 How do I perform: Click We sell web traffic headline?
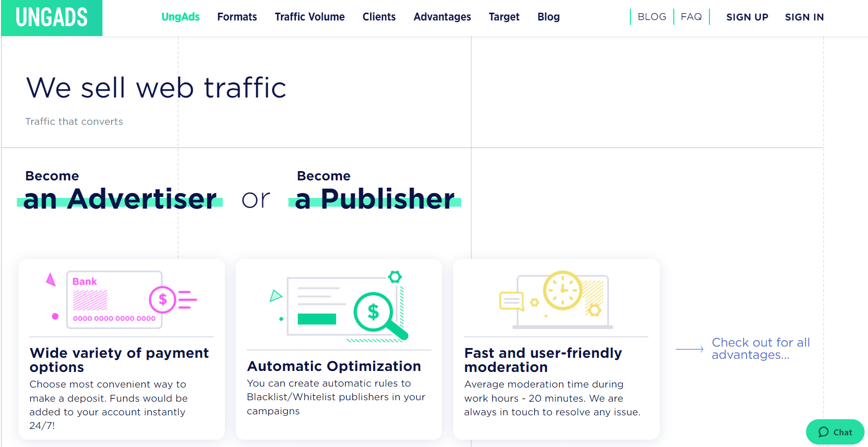156,88
